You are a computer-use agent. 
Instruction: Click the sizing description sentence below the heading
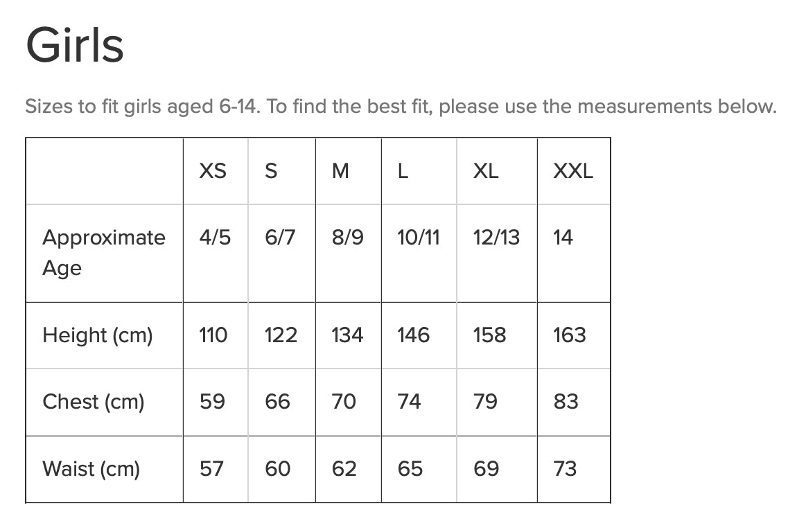(400, 107)
